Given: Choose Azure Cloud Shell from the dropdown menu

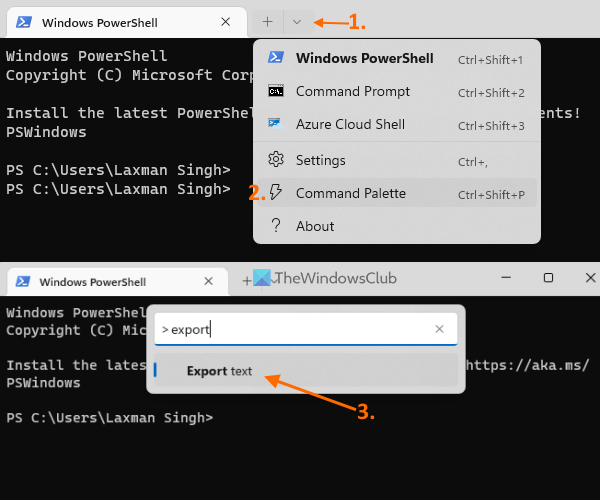Looking at the screenshot, I should click(x=350, y=125).
